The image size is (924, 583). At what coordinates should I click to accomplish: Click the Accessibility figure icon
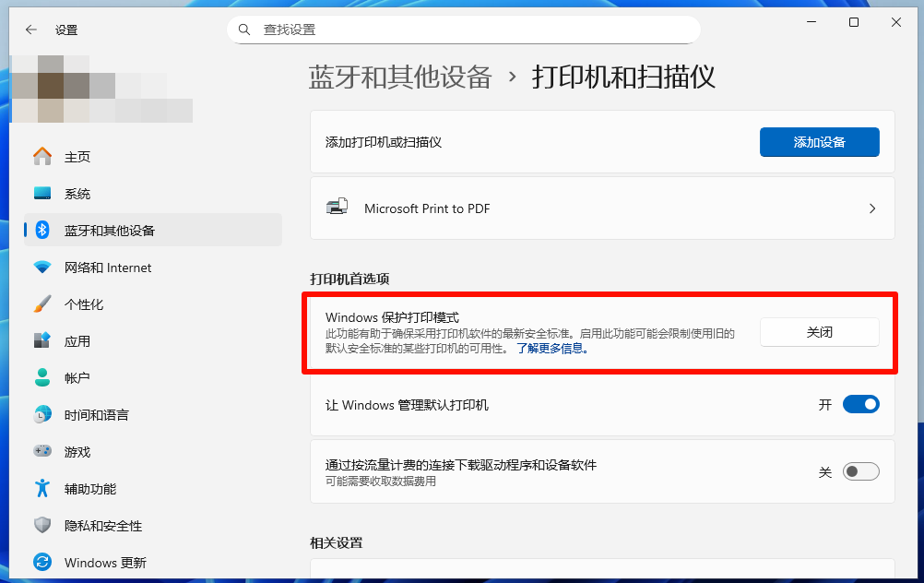(x=42, y=488)
